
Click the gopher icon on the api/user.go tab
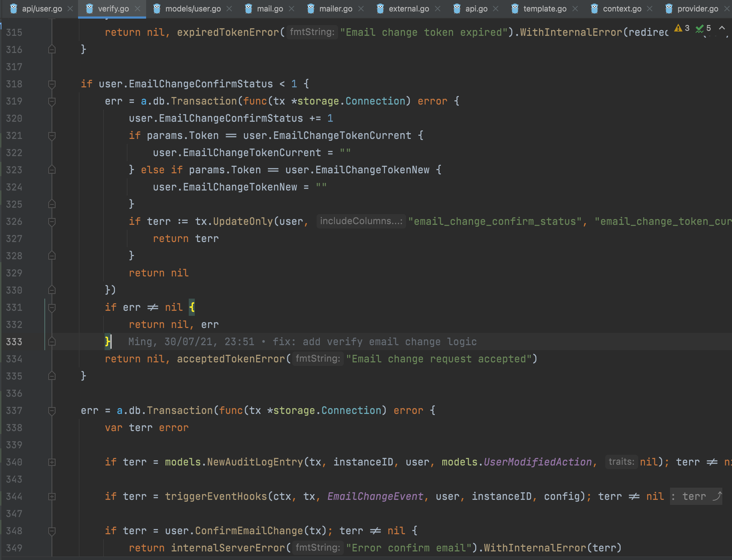click(14, 9)
